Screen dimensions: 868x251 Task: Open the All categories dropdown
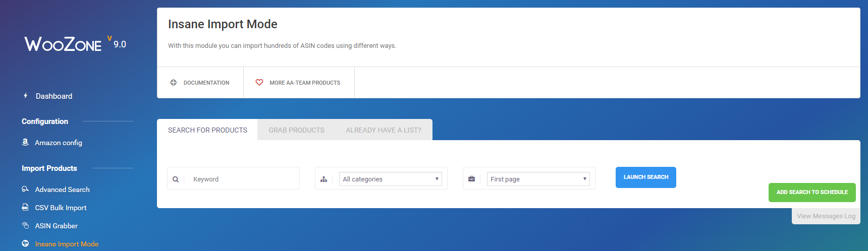pos(391,179)
